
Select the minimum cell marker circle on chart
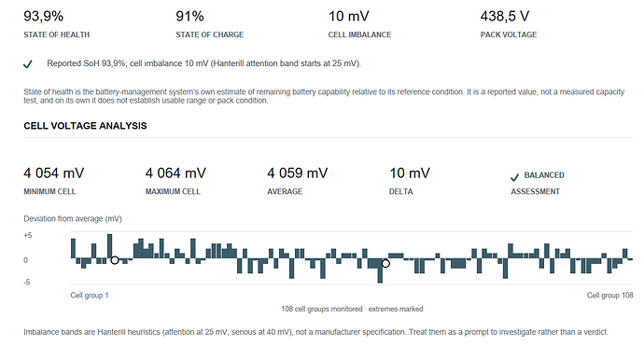coord(385,264)
